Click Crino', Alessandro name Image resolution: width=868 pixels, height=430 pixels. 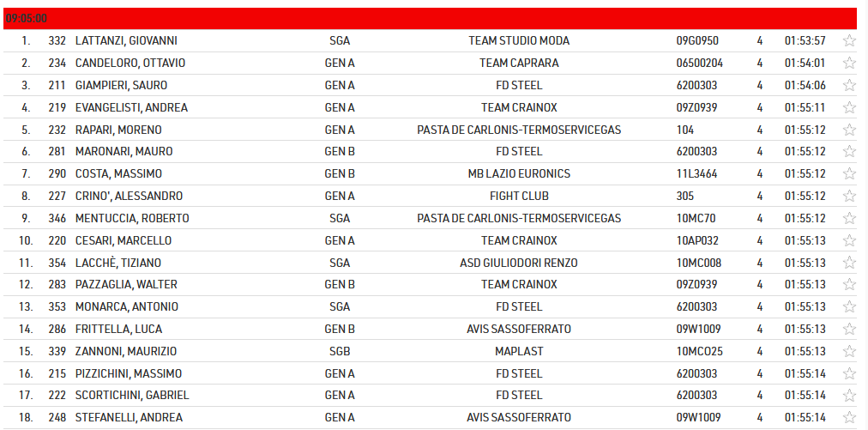coord(129,197)
